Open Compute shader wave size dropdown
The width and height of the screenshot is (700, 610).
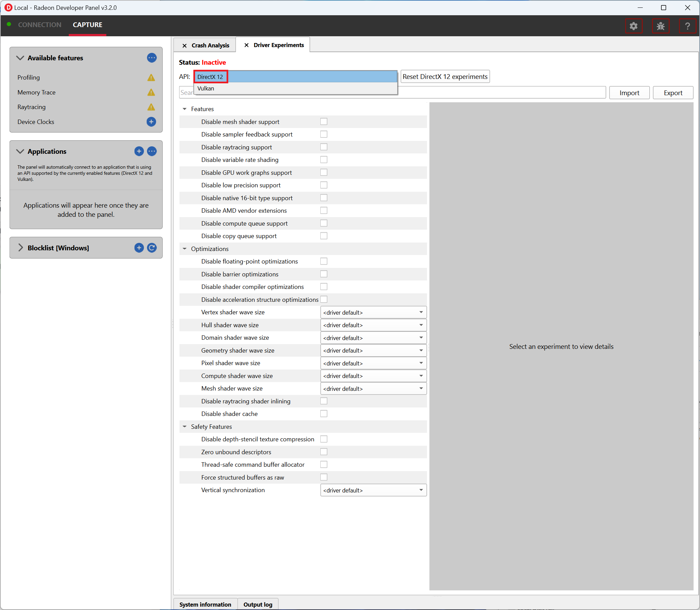(x=373, y=376)
